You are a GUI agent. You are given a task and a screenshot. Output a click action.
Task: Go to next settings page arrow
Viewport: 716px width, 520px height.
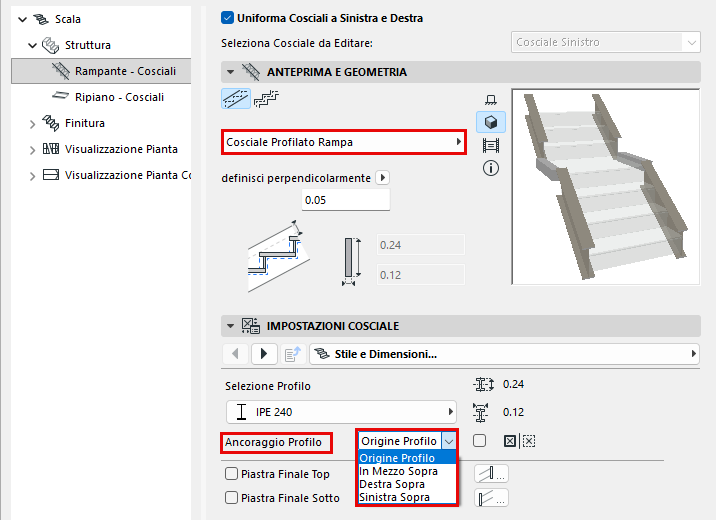pos(264,354)
